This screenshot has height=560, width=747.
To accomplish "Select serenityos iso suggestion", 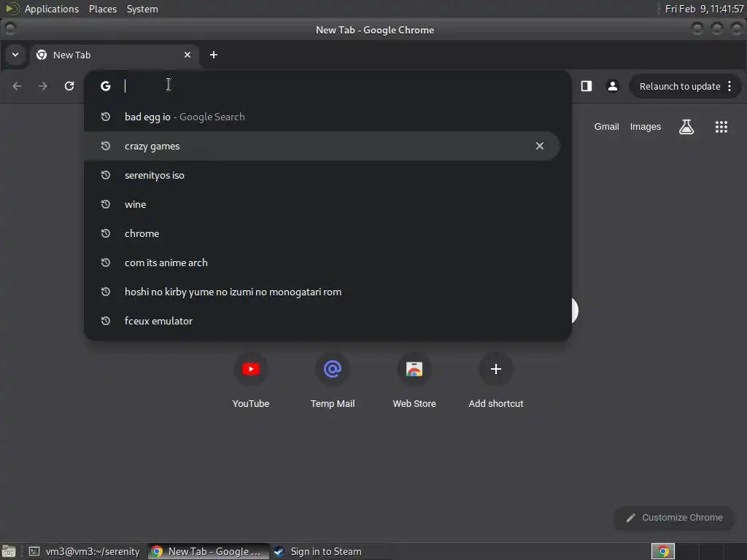I will (x=322, y=175).
